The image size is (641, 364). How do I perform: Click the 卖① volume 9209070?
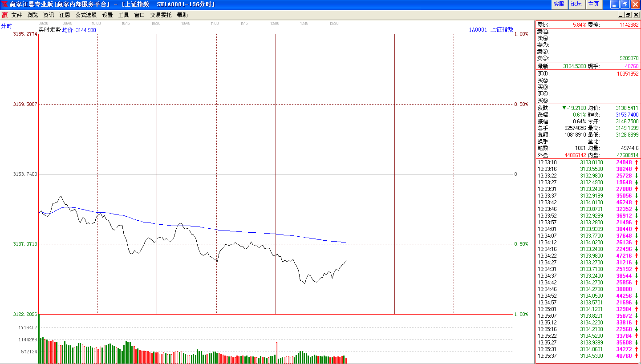[629, 58]
